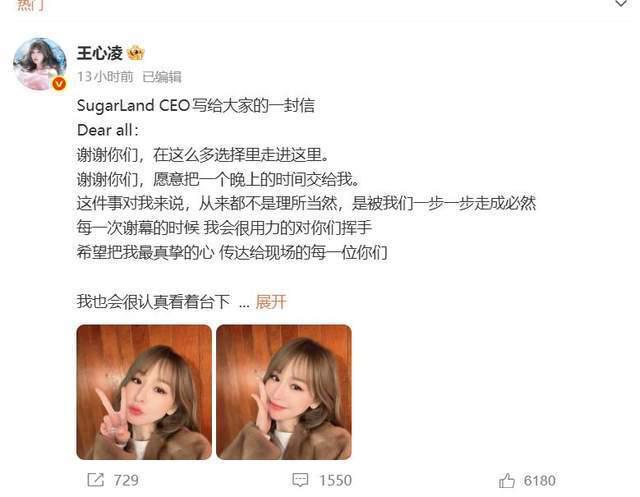Select the 热门 tab at top
The image size is (640, 497).
30,5
